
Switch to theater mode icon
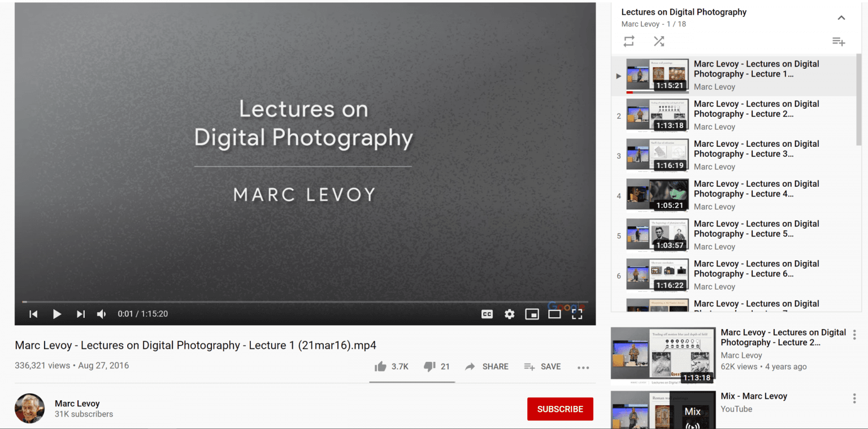[x=554, y=314]
